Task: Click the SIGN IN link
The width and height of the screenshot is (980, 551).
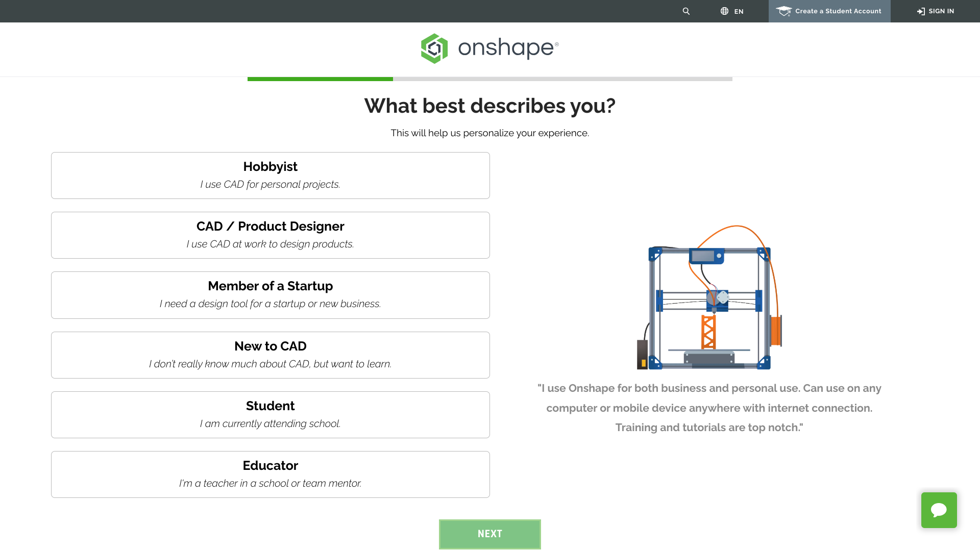Action: pyautogui.click(x=941, y=11)
